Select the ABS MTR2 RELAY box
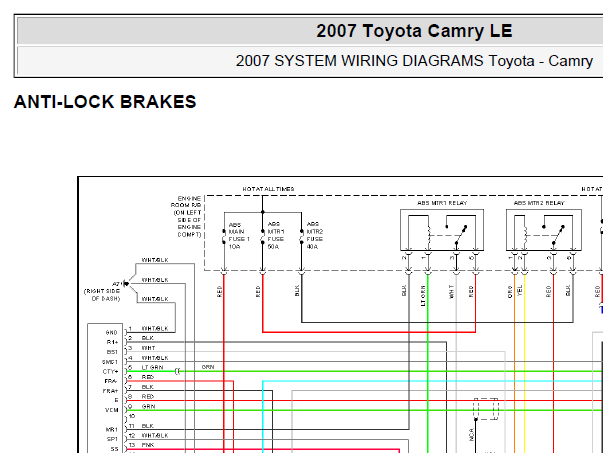Viewport: 603px width, 453px height. point(544,230)
